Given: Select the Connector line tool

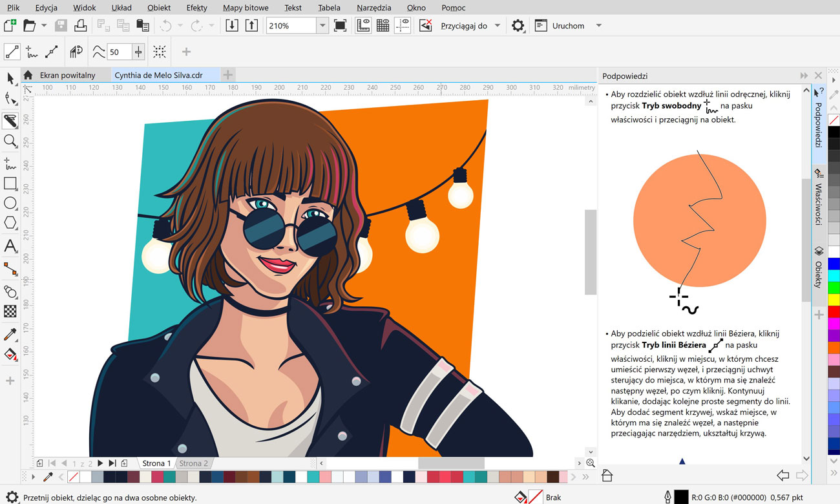Looking at the screenshot, I should pyautogui.click(x=10, y=268).
